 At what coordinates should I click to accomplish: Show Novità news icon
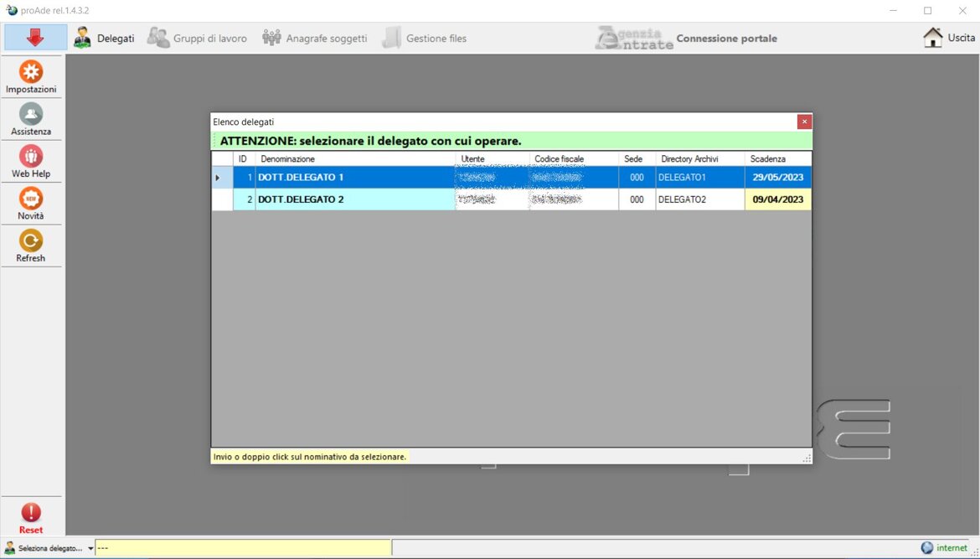pos(31,199)
